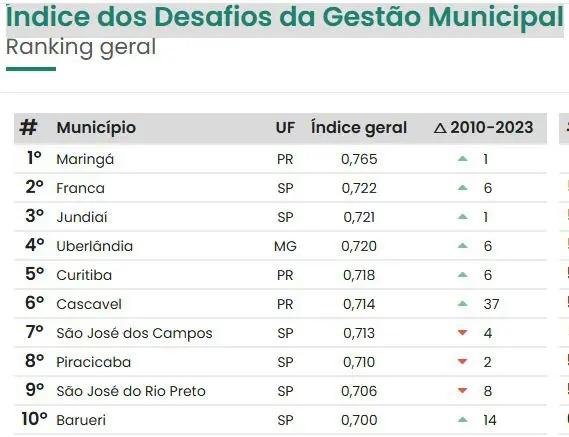Viewport: 569px width, 437px height.
Task: Sort table by Índice geral header
Action: tap(359, 128)
